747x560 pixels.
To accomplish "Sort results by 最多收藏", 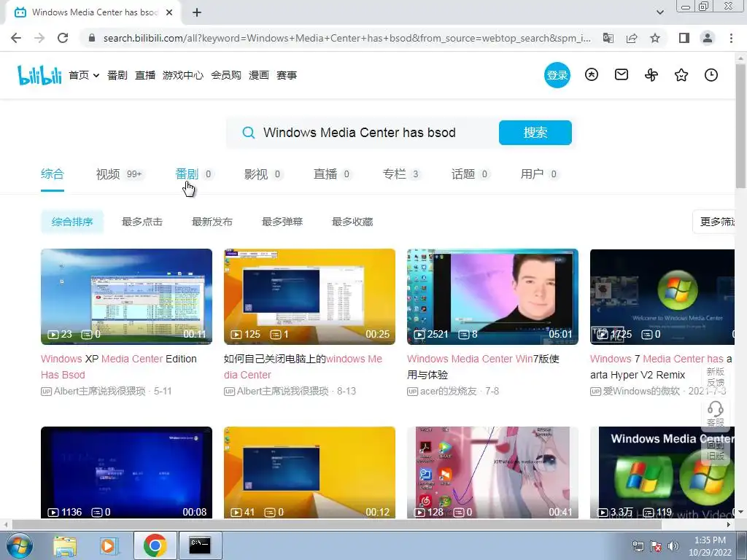I will (352, 222).
